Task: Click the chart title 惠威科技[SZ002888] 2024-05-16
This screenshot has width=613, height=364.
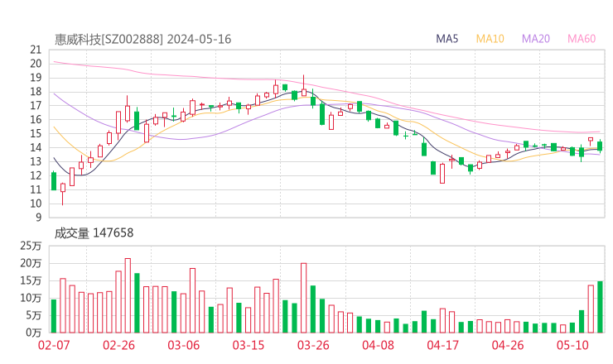Action: click(x=142, y=40)
